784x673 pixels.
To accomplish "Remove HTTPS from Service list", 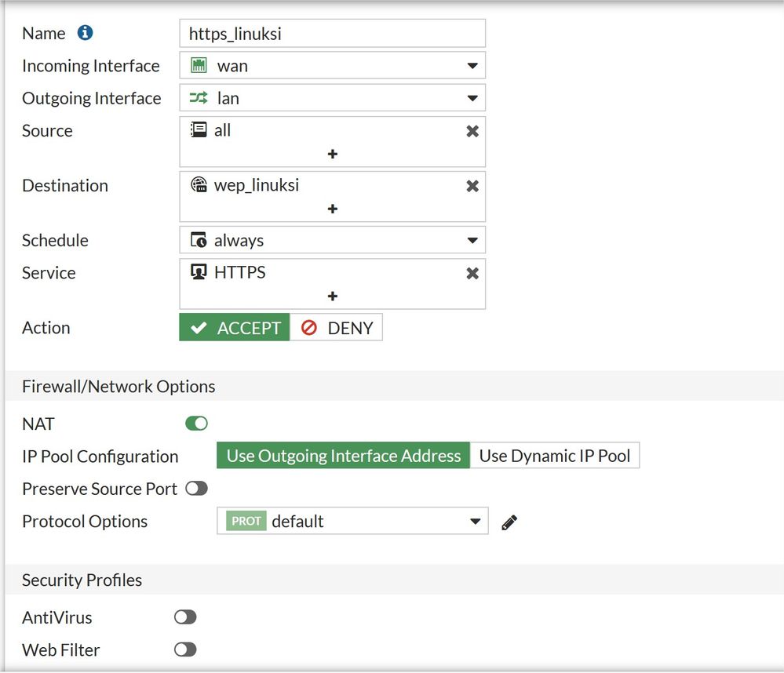I will coord(472,273).
